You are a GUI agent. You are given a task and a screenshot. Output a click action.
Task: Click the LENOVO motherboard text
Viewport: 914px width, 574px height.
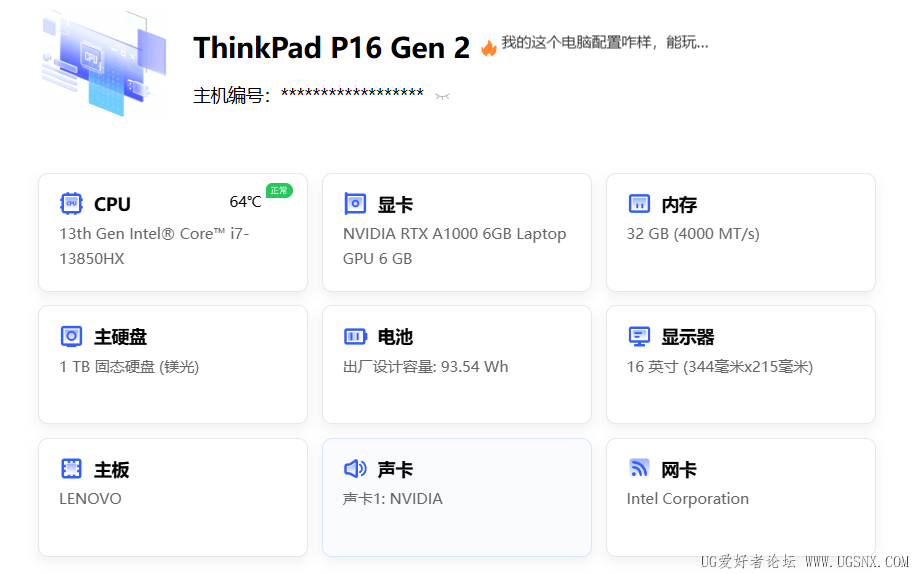(x=90, y=499)
